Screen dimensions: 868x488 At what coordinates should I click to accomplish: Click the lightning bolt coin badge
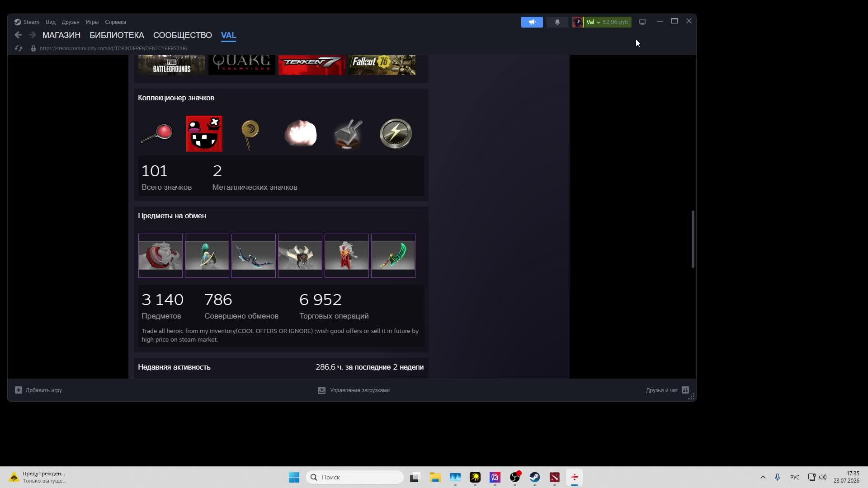pyautogui.click(x=396, y=134)
